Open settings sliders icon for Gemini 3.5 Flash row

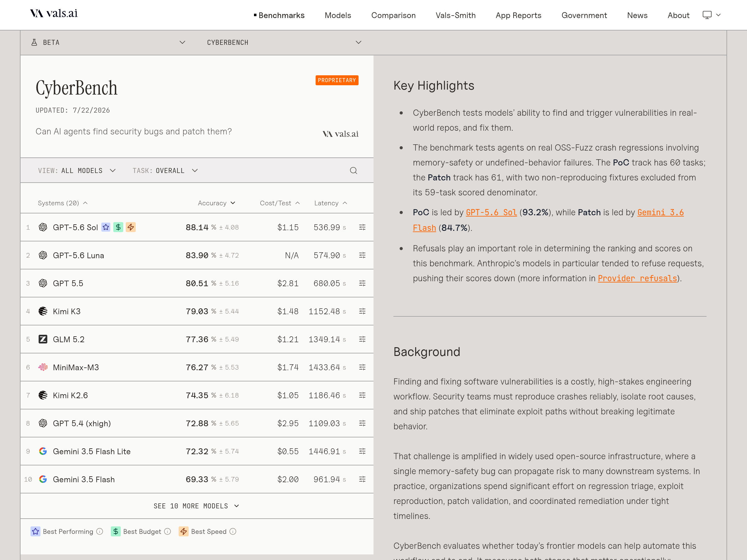click(x=362, y=479)
